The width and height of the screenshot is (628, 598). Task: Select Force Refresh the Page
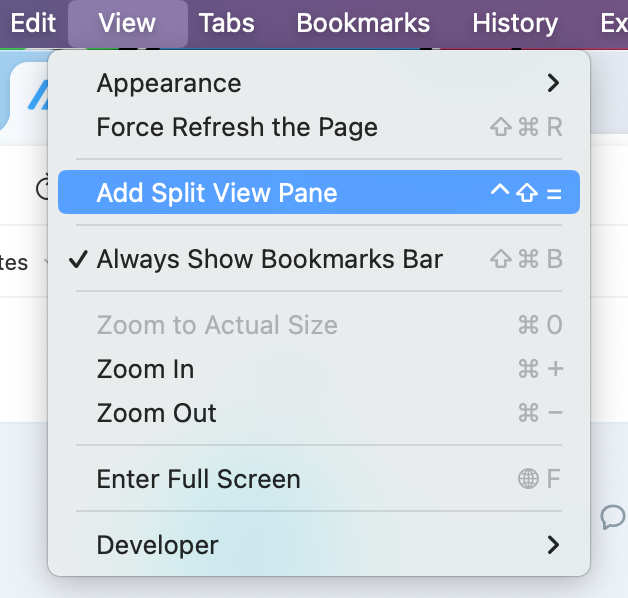(x=319, y=127)
